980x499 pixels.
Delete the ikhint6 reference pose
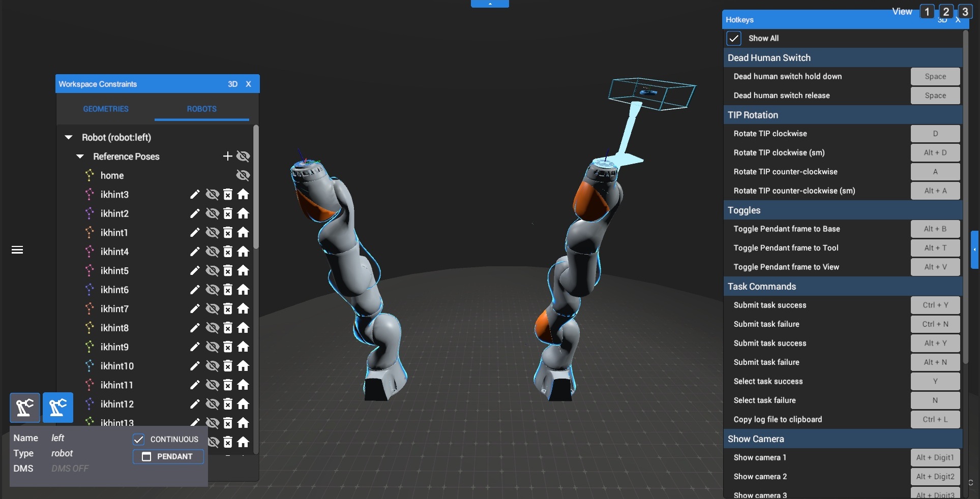[x=228, y=290]
